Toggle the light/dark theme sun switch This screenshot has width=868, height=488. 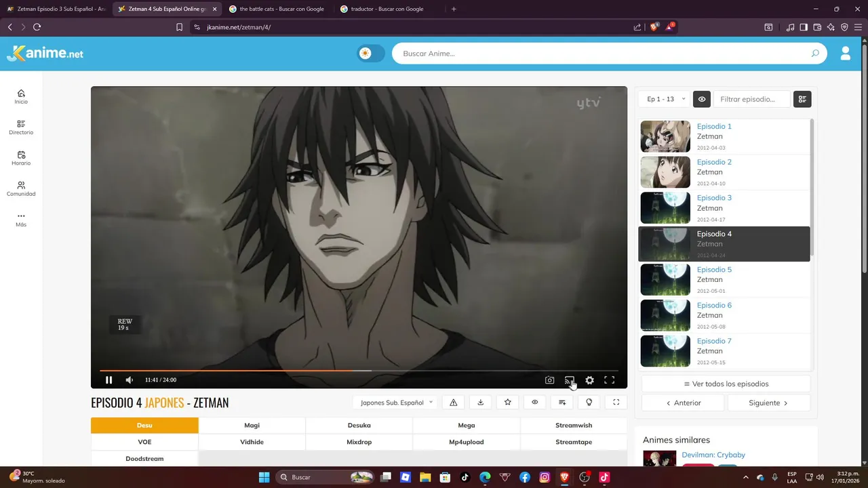[371, 54]
